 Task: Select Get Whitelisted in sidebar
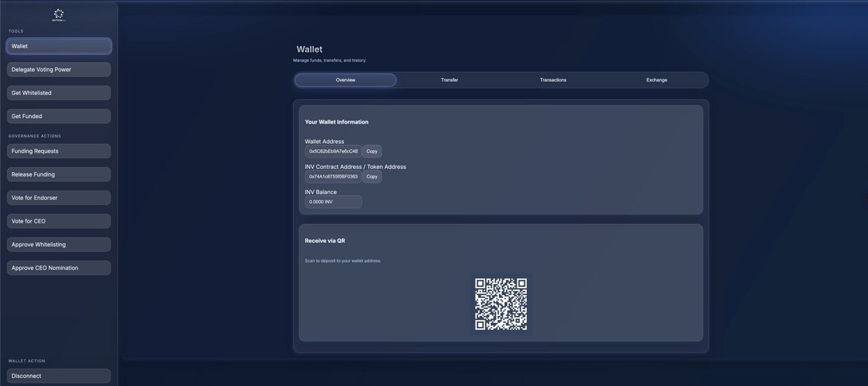pyautogui.click(x=59, y=93)
